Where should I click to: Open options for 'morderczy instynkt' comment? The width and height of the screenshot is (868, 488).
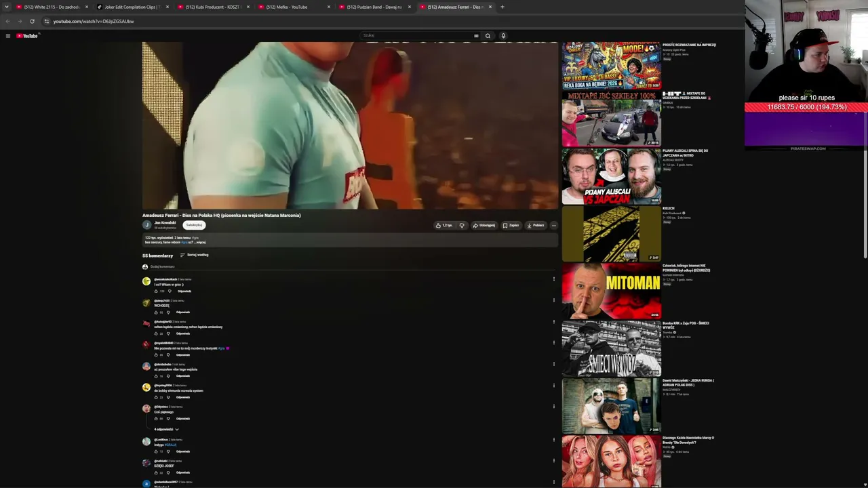(553, 343)
